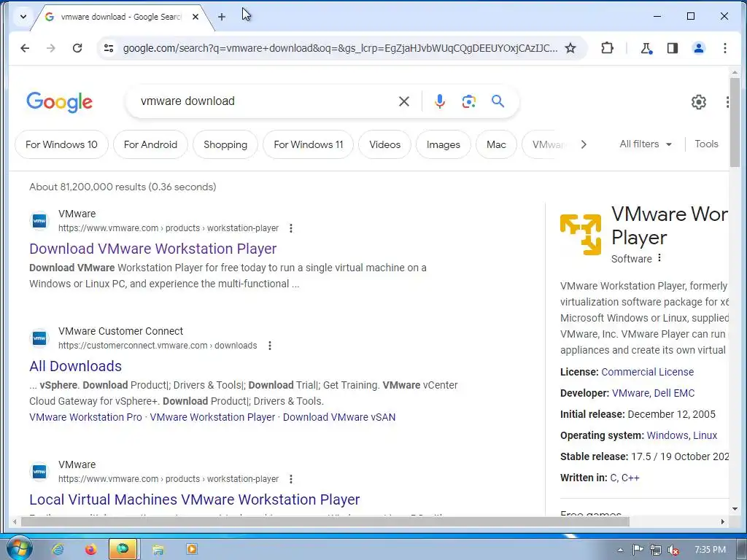Expand the All filters dropdown

click(646, 144)
